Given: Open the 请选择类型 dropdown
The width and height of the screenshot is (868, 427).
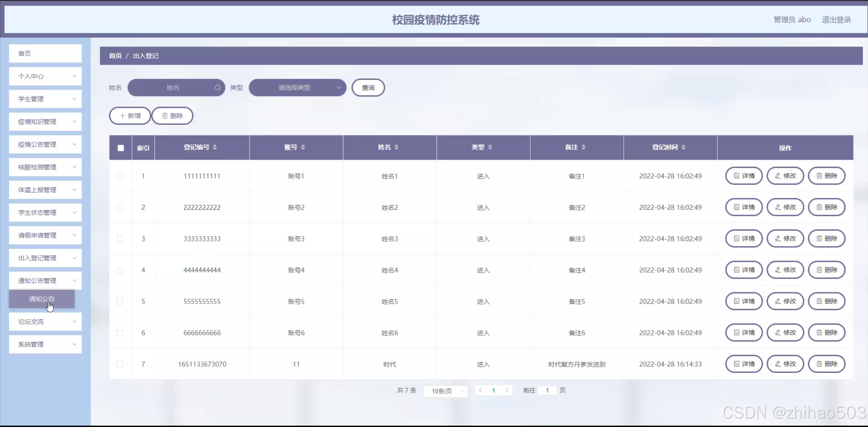Looking at the screenshot, I should coord(297,88).
